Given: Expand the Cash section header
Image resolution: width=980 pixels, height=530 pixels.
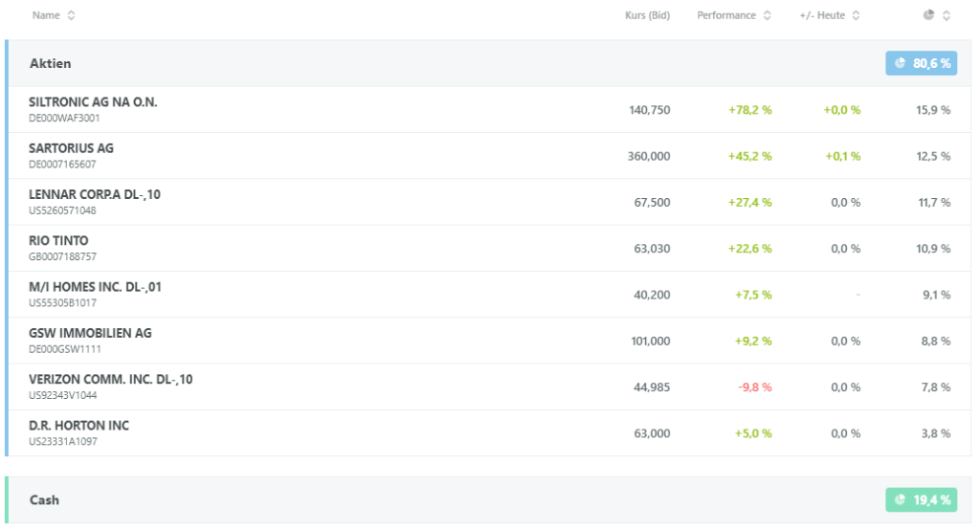Looking at the screenshot, I should (488, 500).
